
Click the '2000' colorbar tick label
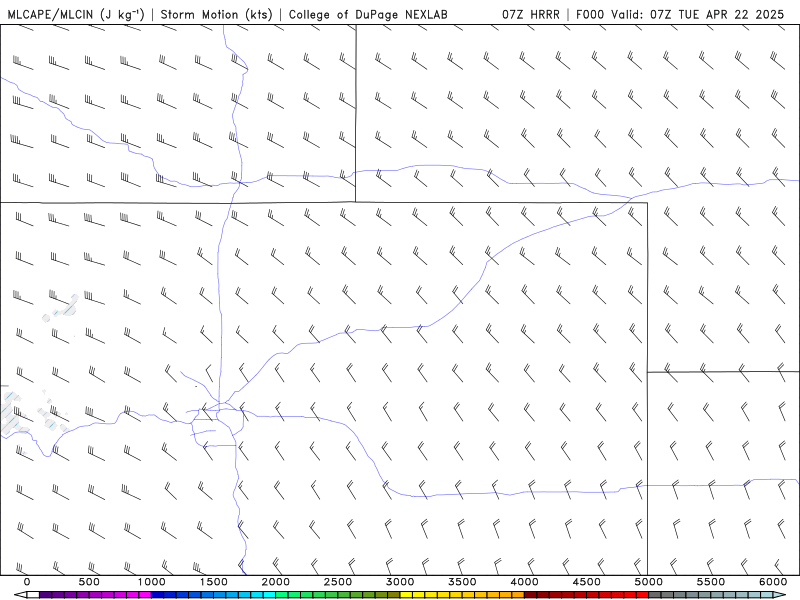tap(276, 582)
